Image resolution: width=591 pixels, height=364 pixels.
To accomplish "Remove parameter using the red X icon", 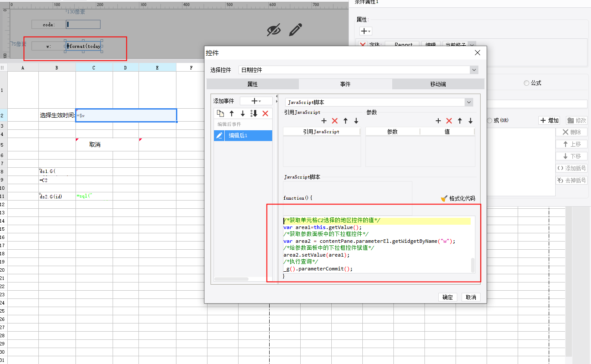I will click(x=449, y=121).
